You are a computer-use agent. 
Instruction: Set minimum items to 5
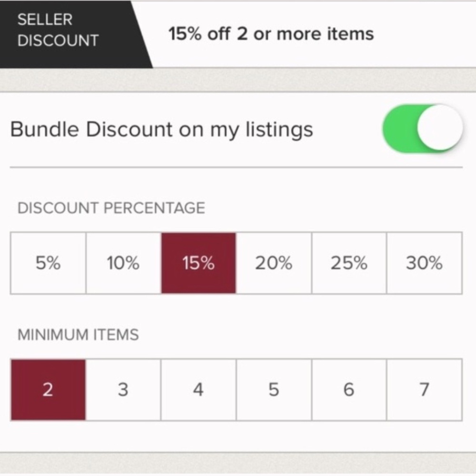click(x=273, y=389)
